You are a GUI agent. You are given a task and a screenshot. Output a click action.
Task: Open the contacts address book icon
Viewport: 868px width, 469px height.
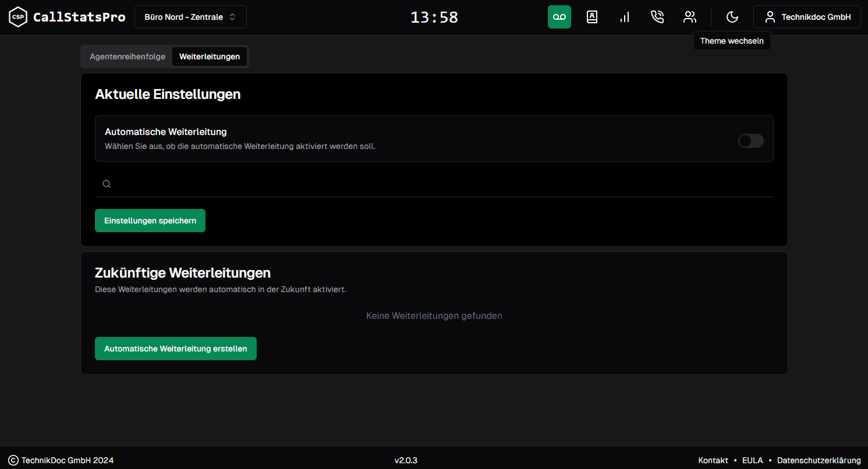(x=591, y=17)
